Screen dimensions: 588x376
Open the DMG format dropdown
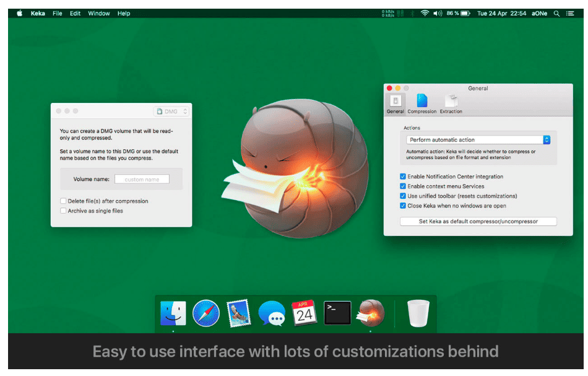coord(171,111)
